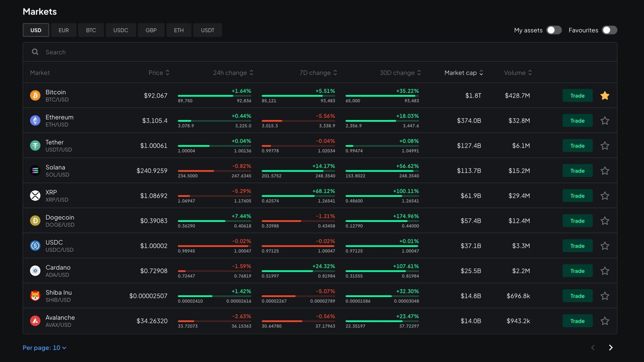Click the Ethereum coin logo
Image resolution: width=644 pixels, height=362 pixels.
coord(35,121)
